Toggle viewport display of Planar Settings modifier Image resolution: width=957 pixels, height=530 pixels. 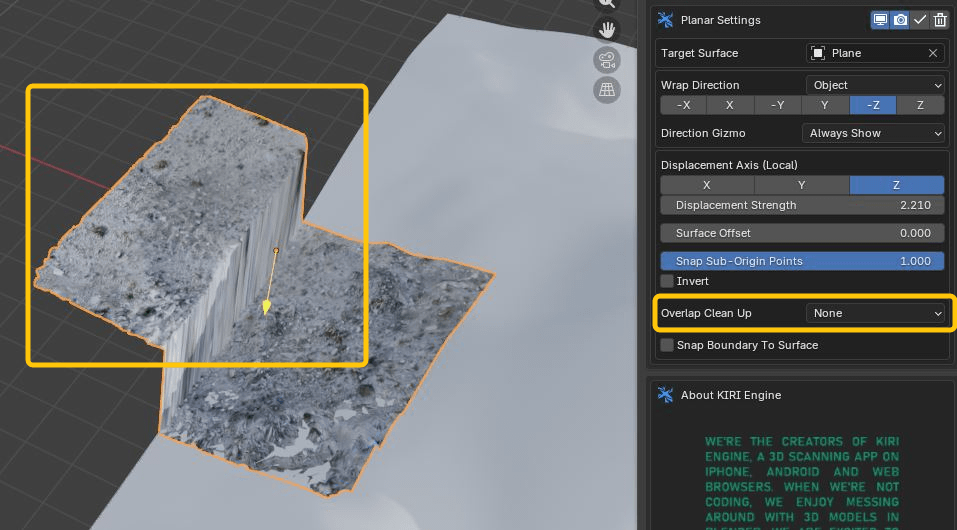[881, 20]
